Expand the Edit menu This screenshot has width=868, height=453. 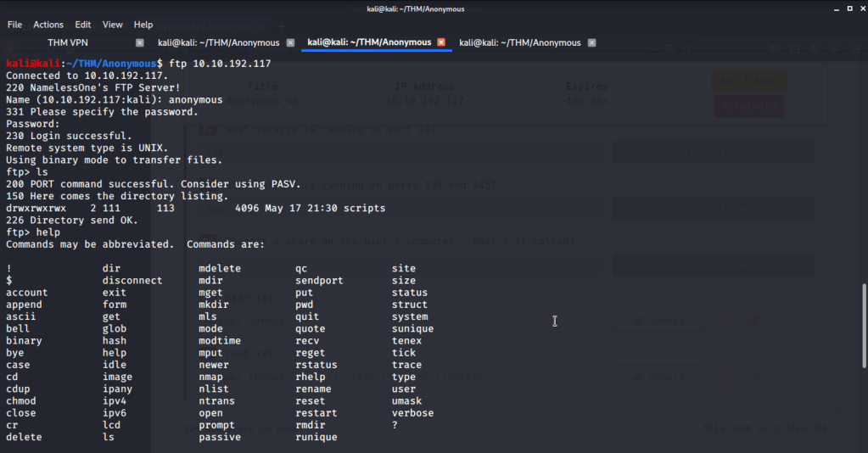(x=83, y=25)
